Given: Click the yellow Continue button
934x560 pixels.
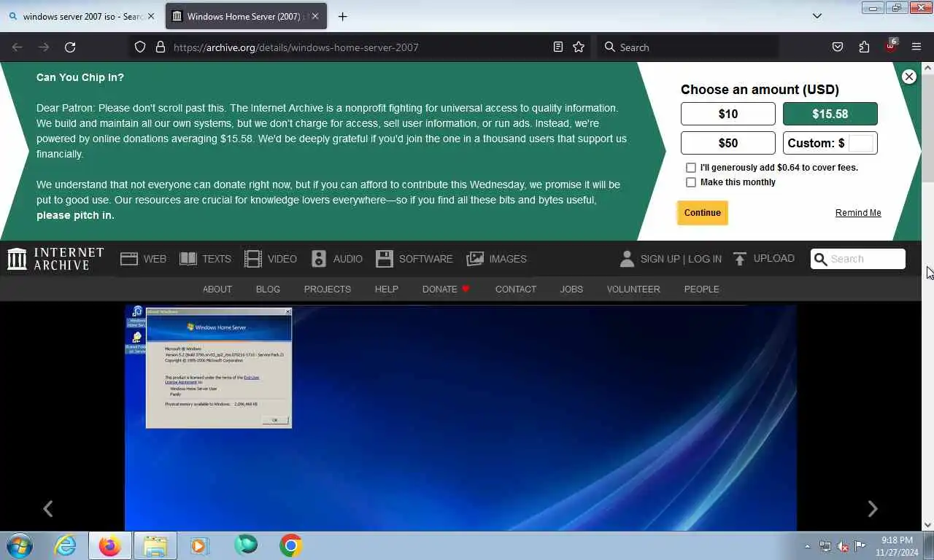Looking at the screenshot, I should (703, 213).
